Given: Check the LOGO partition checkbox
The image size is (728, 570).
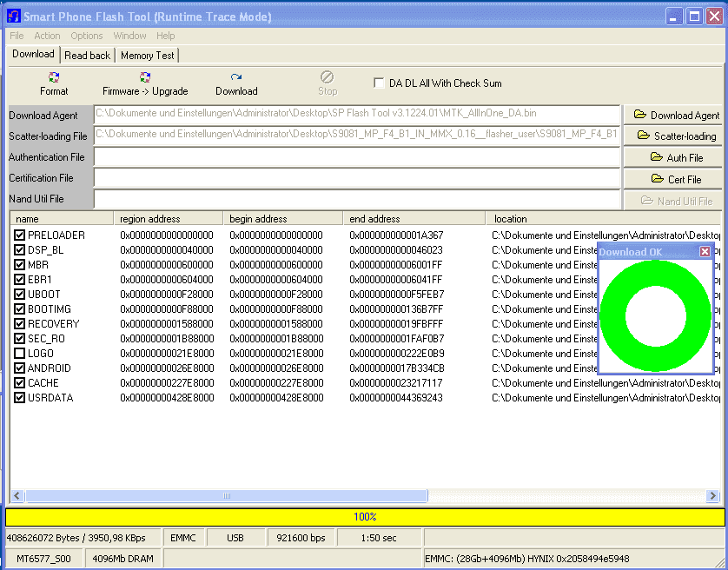Looking at the screenshot, I should [x=19, y=354].
